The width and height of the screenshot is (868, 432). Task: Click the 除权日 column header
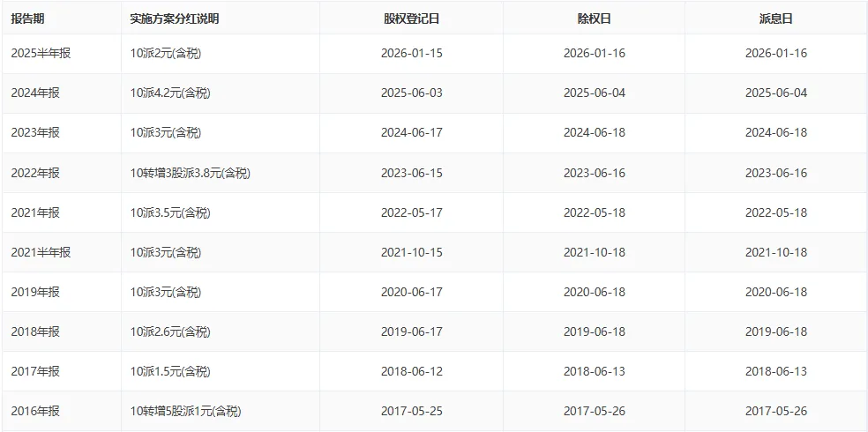(x=594, y=19)
